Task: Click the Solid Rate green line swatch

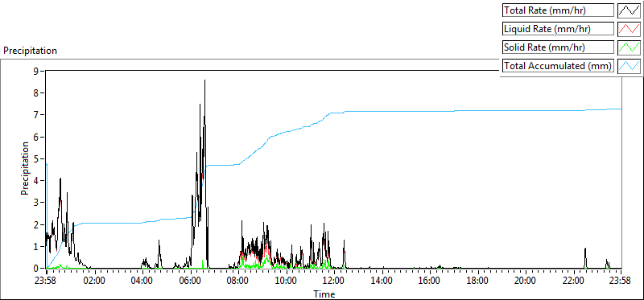Action: click(x=629, y=47)
